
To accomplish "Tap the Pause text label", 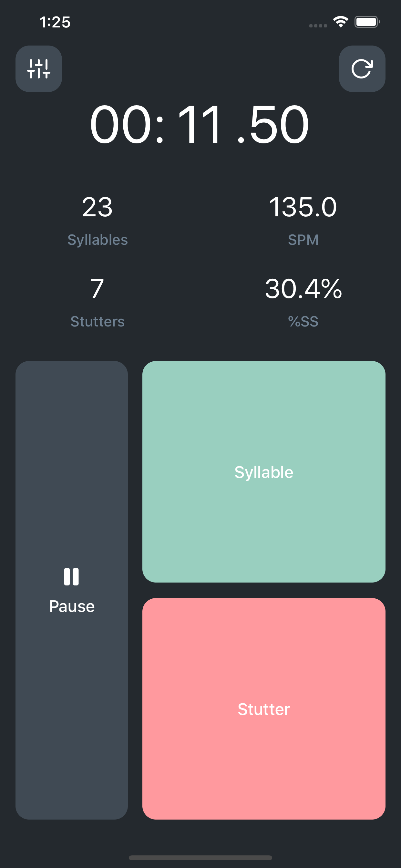I will (72, 606).
